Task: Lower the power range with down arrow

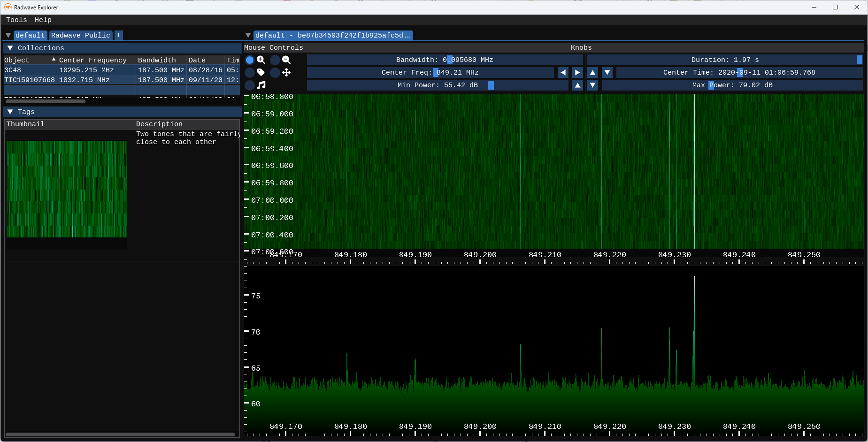Action: pos(592,85)
